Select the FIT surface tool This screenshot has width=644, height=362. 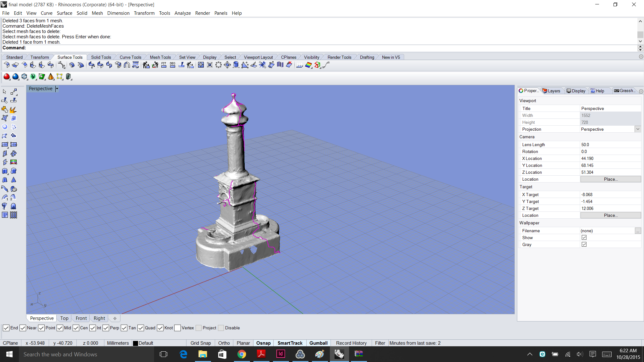coord(164,65)
